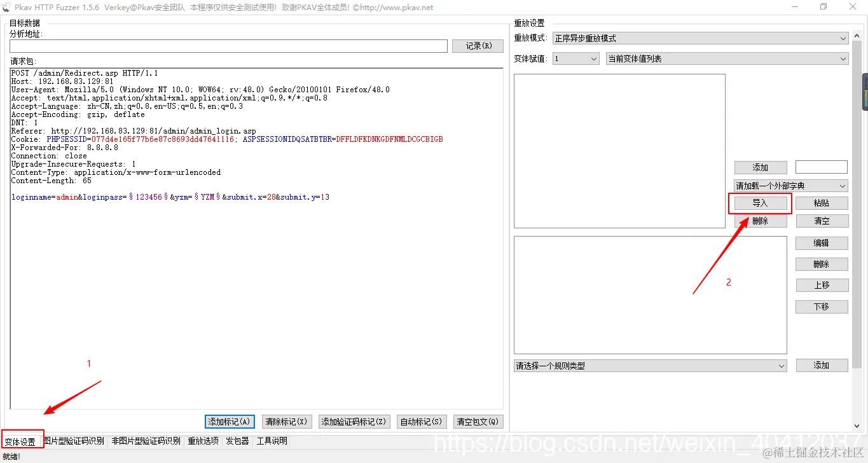Close the Pkav HTTP Fuzzer window

coord(853,7)
